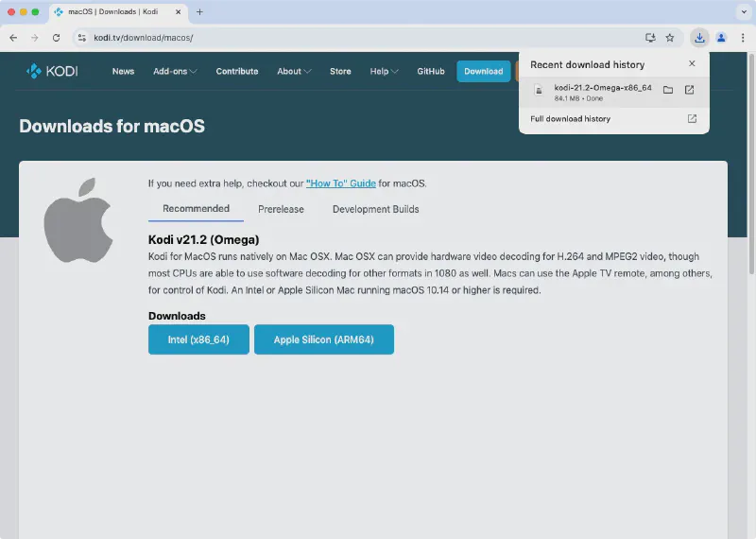
Task: Close the macOS Downloads Kodi tab
Action: tap(178, 12)
